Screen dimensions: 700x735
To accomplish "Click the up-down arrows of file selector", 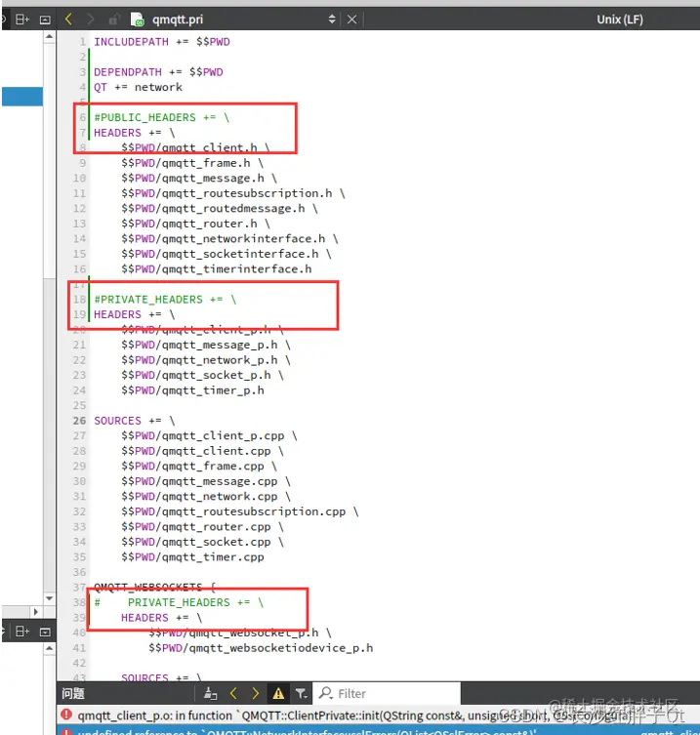I will point(332,20).
